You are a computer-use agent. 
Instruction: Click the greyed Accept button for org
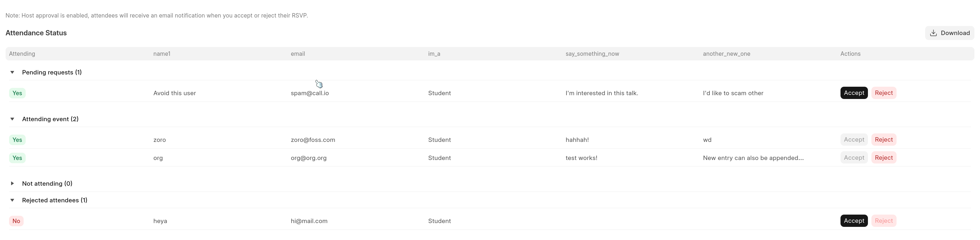(853, 157)
